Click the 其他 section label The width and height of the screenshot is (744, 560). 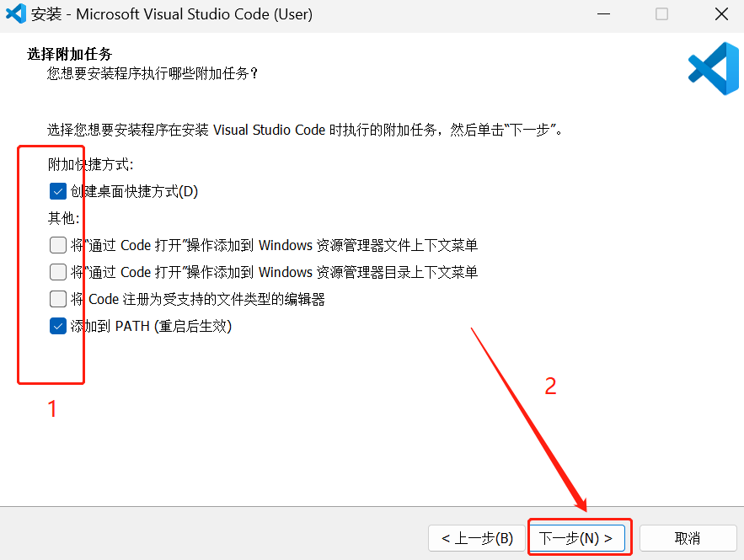pos(59,218)
